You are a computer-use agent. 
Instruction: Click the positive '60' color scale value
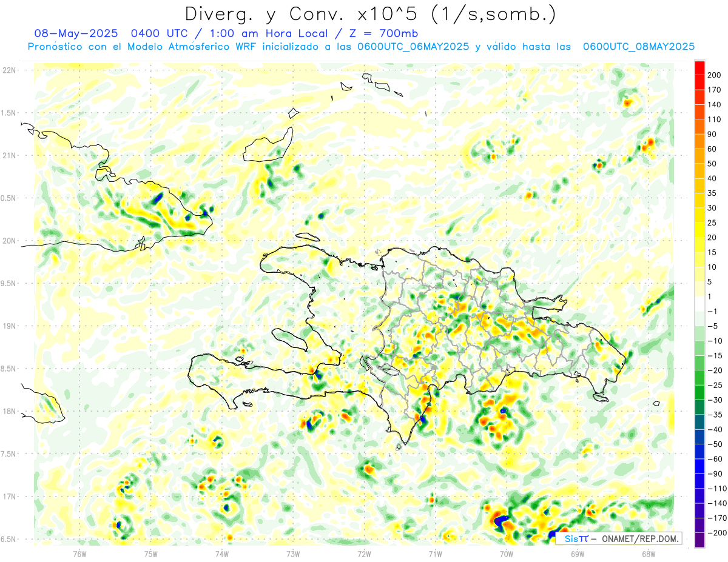(x=712, y=149)
